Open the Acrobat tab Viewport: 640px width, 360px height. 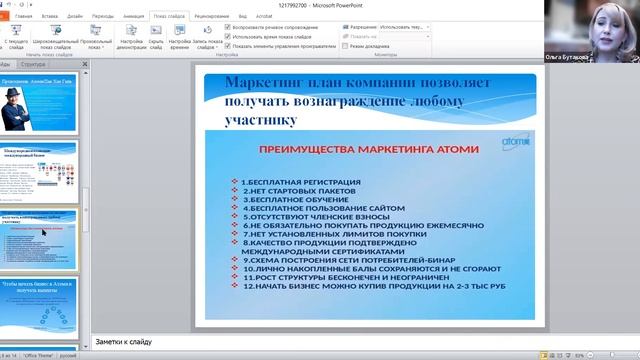pos(264,16)
